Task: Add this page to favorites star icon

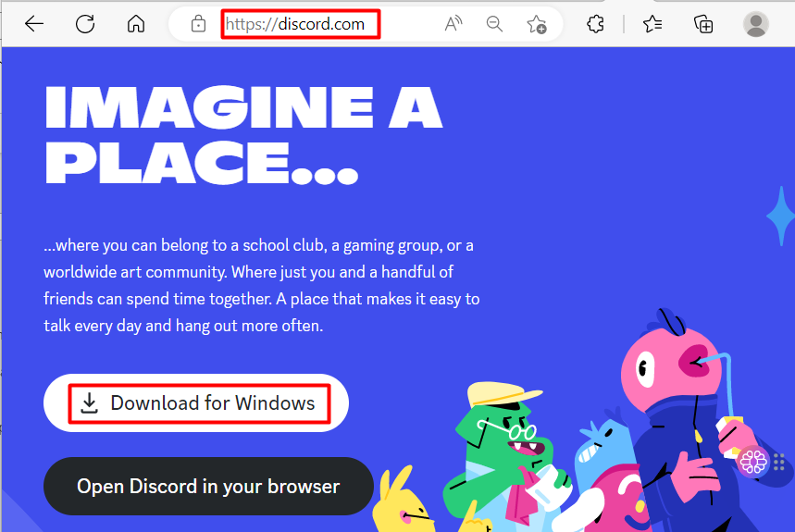Action: click(x=537, y=24)
